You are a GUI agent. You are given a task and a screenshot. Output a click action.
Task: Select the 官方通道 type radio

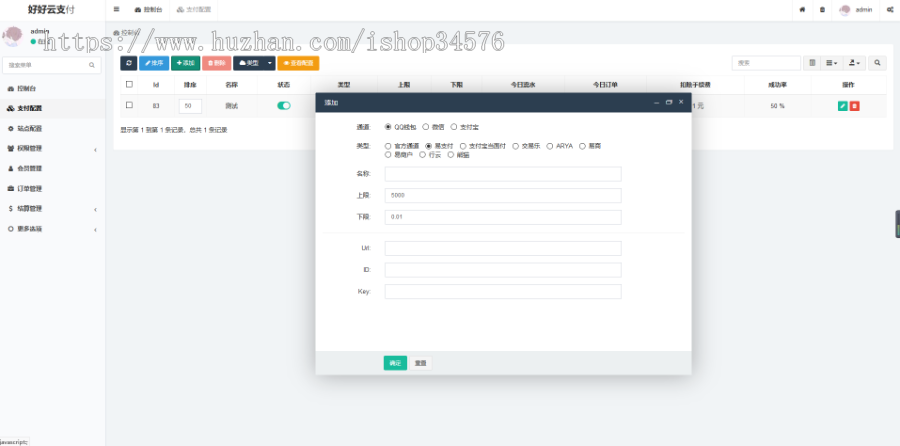pos(389,146)
